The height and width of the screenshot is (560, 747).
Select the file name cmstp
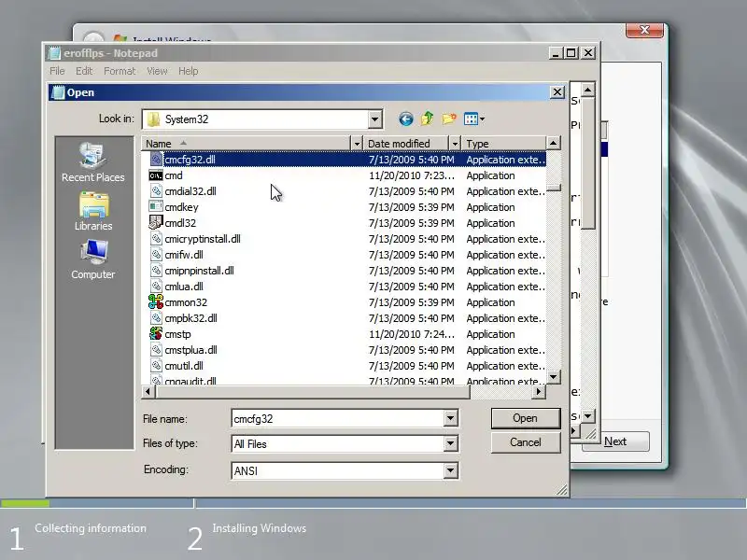point(177,334)
